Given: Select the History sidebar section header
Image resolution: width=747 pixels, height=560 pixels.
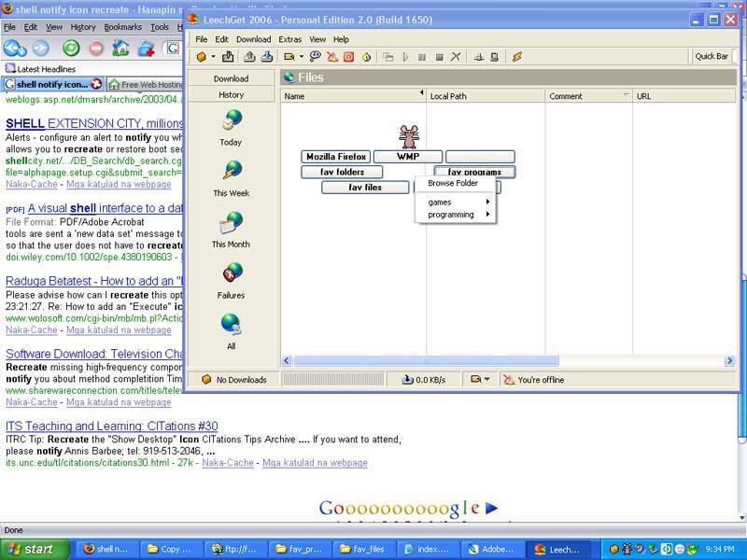Looking at the screenshot, I should (x=231, y=95).
